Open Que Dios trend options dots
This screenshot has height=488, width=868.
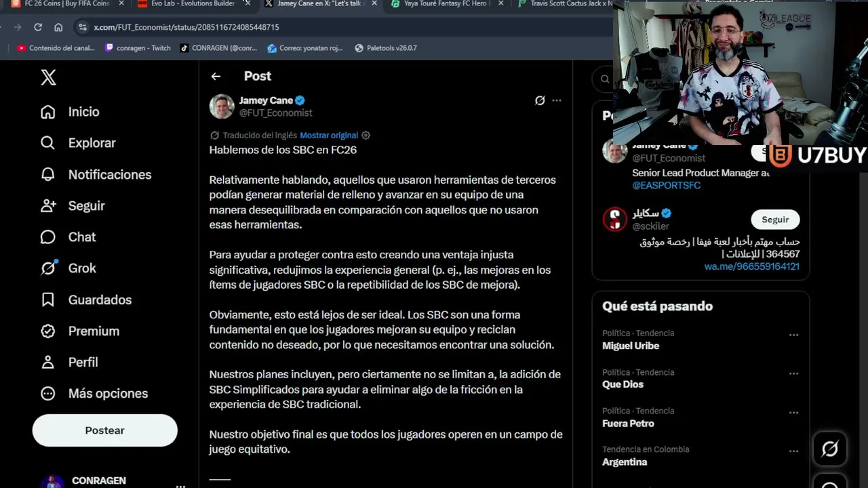click(x=793, y=373)
